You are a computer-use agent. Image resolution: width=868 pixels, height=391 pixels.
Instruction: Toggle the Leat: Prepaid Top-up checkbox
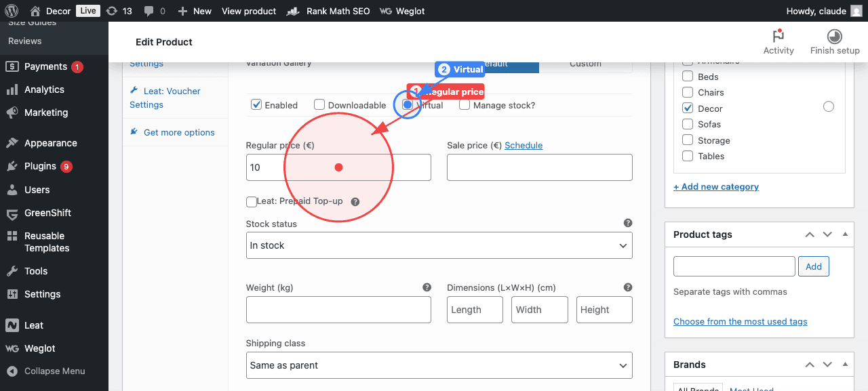pos(252,201)
